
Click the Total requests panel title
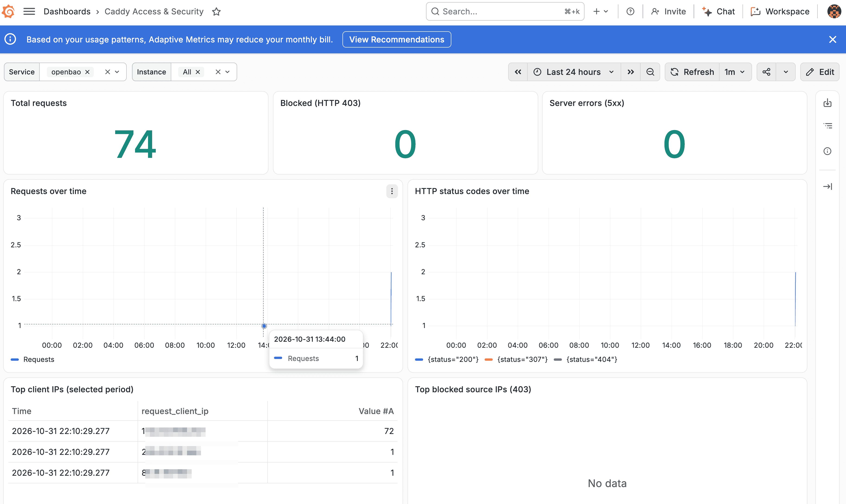click(39, 103)
